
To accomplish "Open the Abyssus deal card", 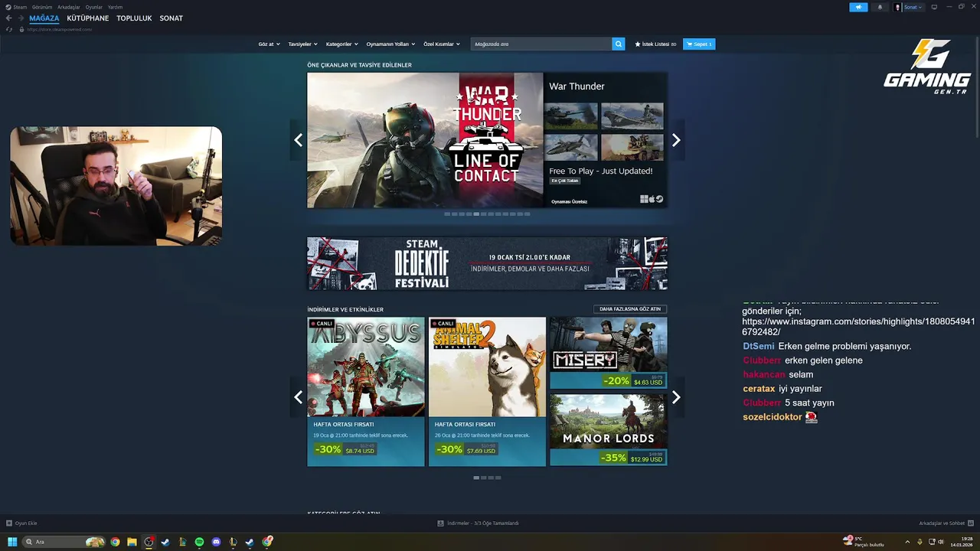I will (366, 392).
